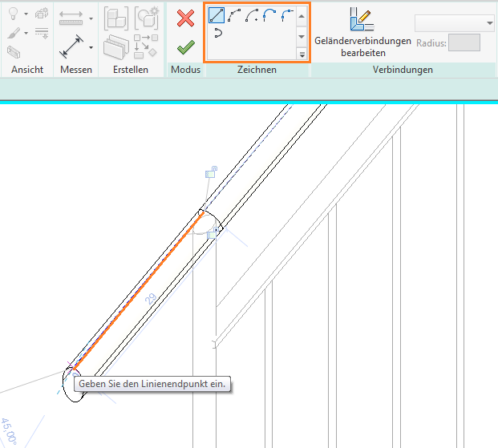Viewport: 498px width, 448px height.
Task: Select the Spline draw tool
Action: 217,34
